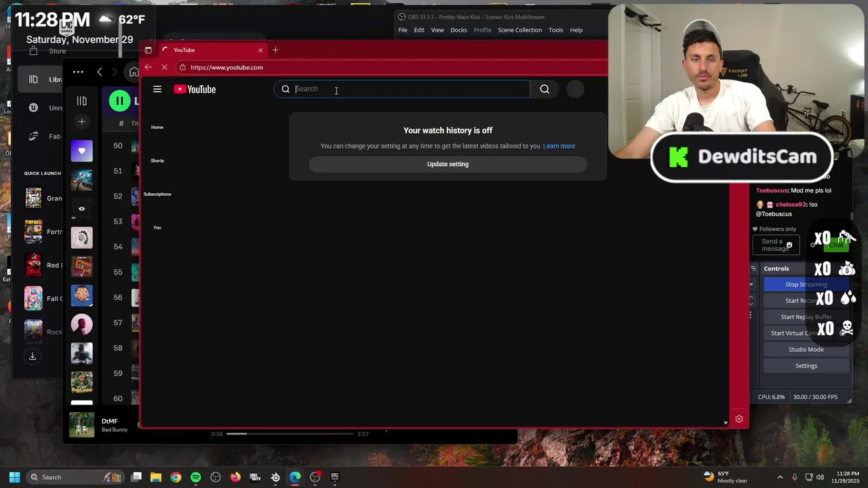Select the YouTube browser tab

tap(213, 50)
